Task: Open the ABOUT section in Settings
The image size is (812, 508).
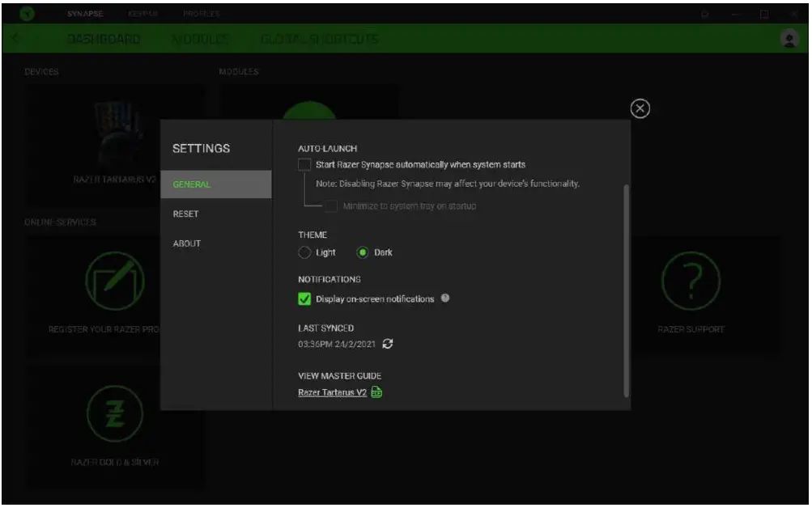Action: tap(186, 243)
